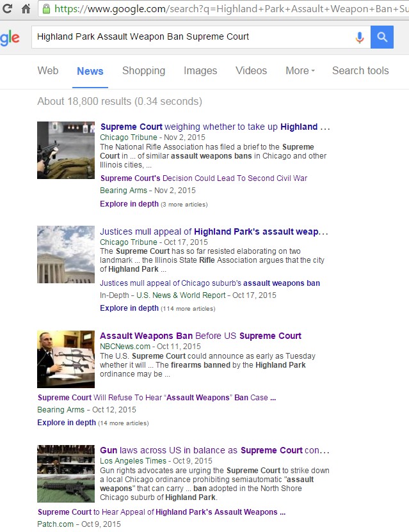View site security via green padlock icon
The height and width of the screenshot is (532, 409).
pyautogui.click(x=47, y=8)
